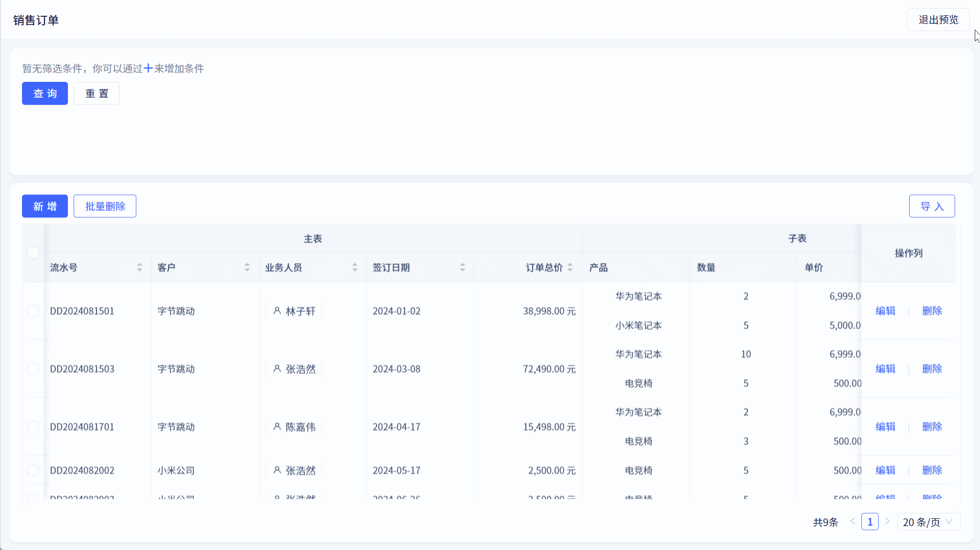Click the 操作列 header

coord(909,253)
